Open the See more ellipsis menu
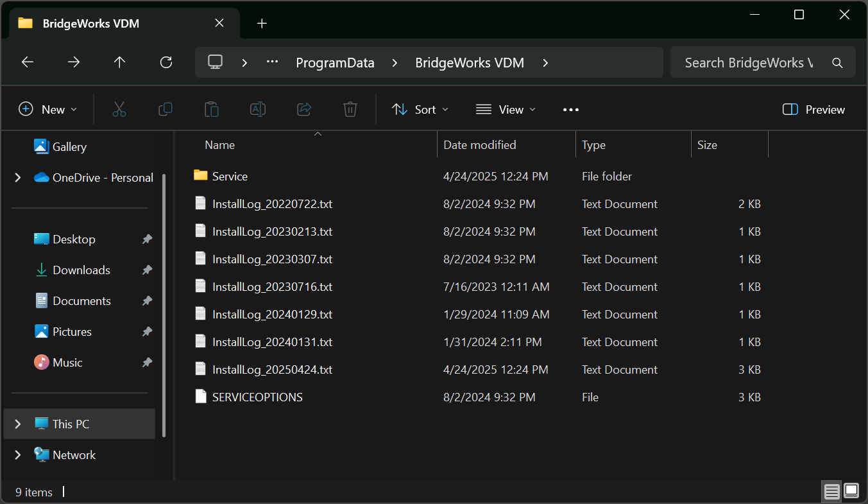Screen dimensions: 868x504 [x=571, y=110]
